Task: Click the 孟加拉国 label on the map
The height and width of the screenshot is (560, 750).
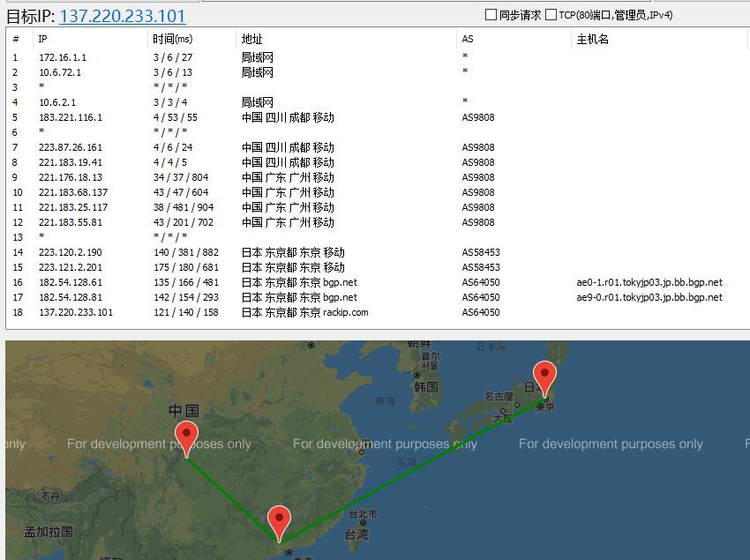Action: [49, 531]
